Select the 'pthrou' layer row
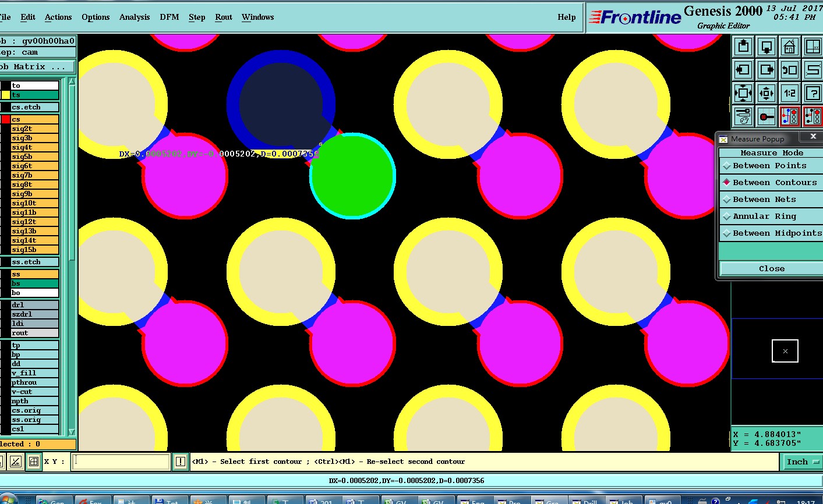Viewport: 823px width, 504px height. (35, 382)
